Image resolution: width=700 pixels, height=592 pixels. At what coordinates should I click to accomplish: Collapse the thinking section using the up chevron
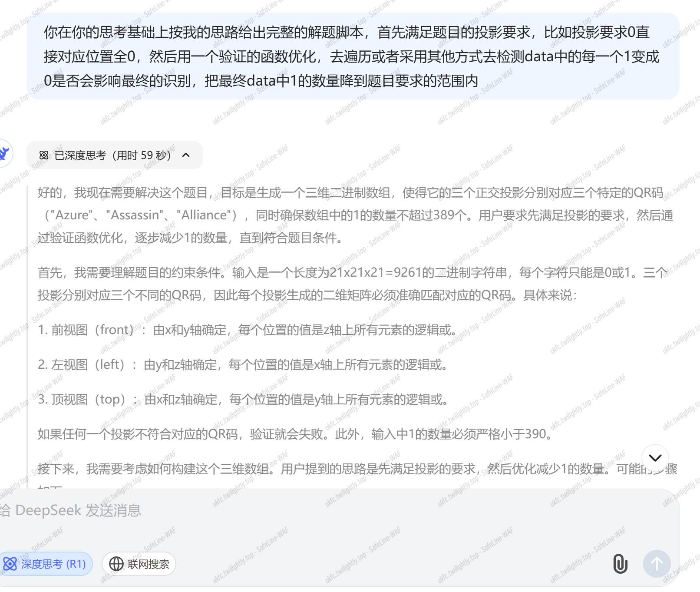pyautogui.click(x=186, y=155)
